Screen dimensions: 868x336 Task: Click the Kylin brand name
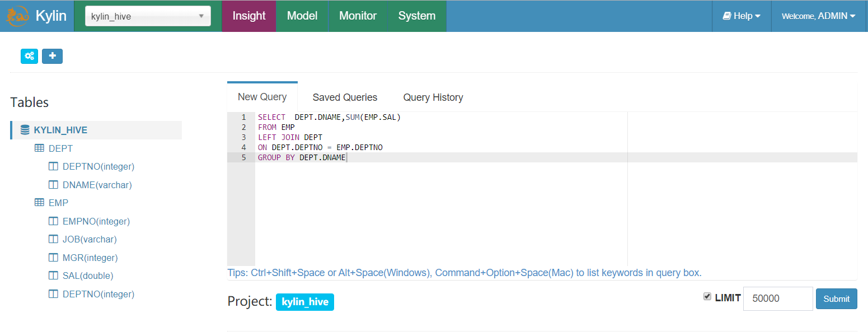coord(51,16)
